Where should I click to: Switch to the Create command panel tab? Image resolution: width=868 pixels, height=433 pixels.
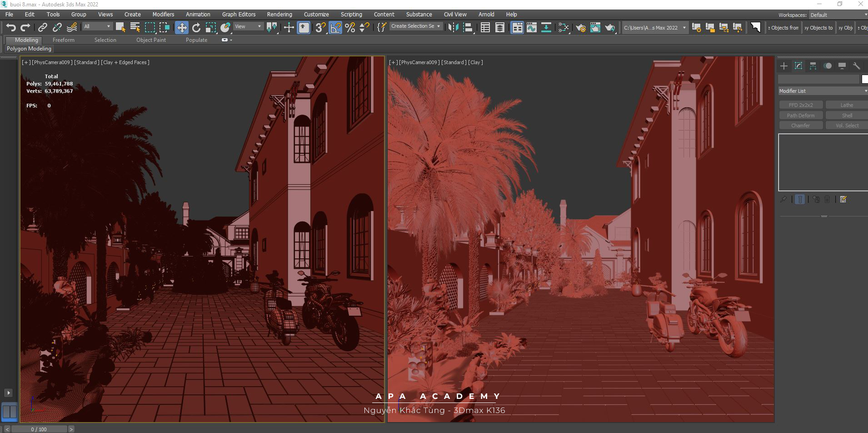(783, 66)
